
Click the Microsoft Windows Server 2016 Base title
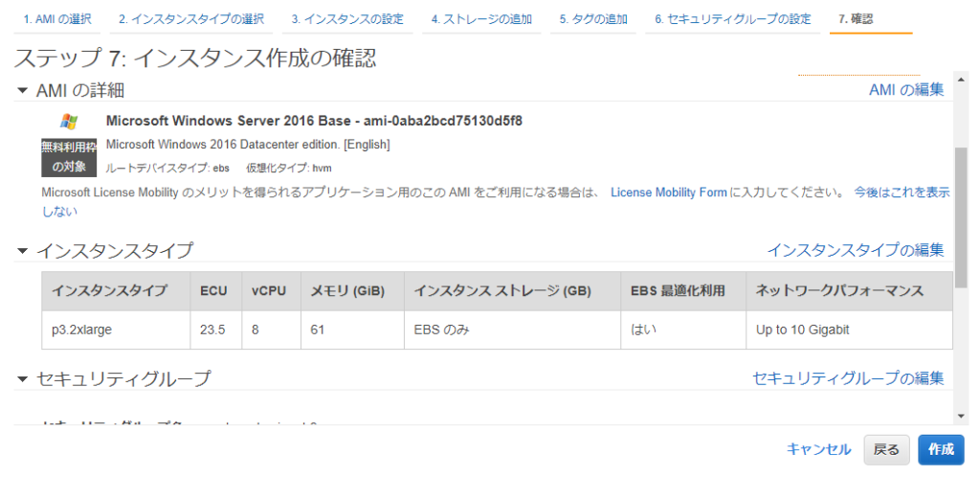tap(314, 121)
